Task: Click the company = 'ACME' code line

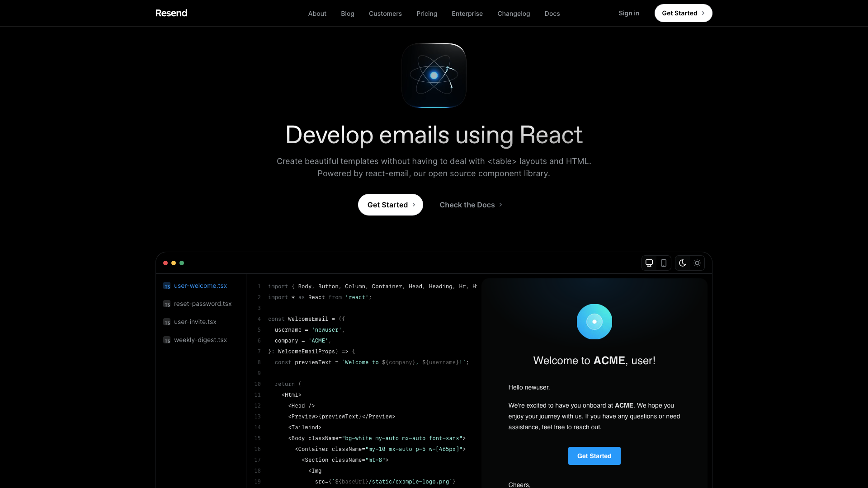Action: (303, 341)
